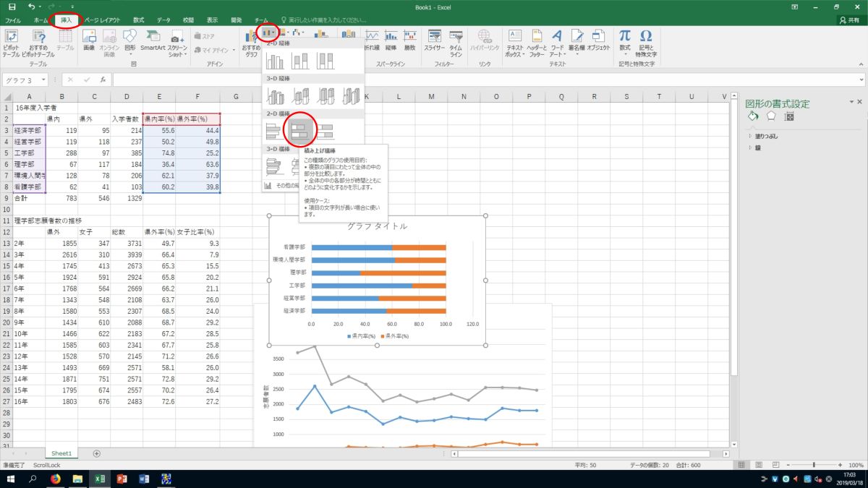
Task: Click the insert function fx button
Action: pos(103,80)
